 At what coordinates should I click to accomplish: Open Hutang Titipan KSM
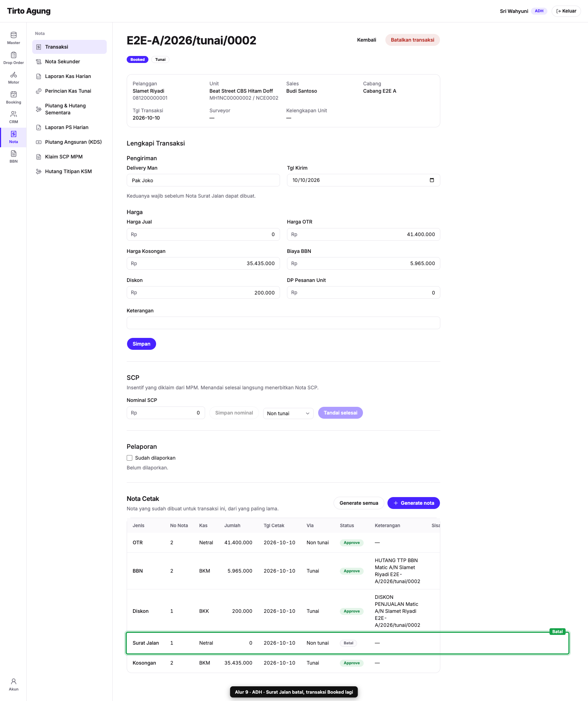coord(69,171)
